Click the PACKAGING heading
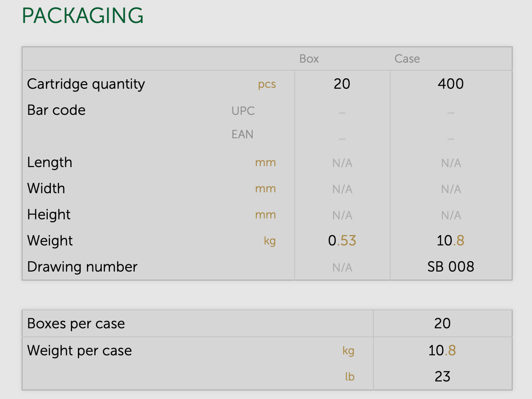Image resolution: width=532 pixels, height=399 pixels. click(x=83, y=16)
